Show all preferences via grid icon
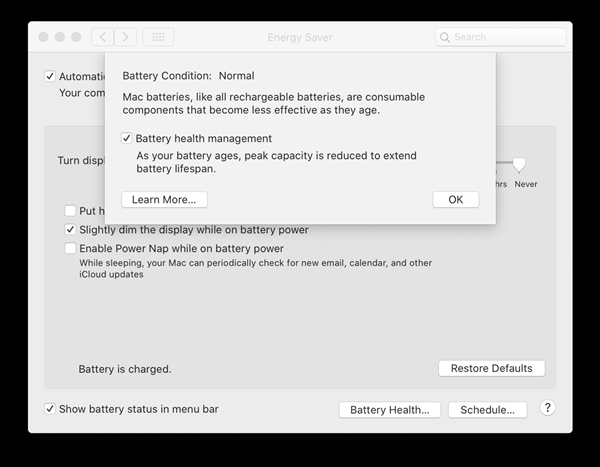The width and height of the screenshot is (600, 467). (x=158, y=37)
